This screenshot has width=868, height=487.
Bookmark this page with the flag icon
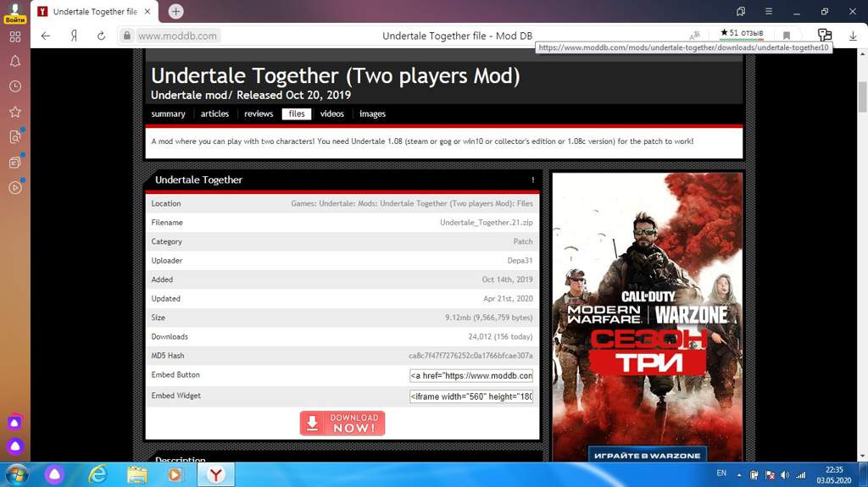[x=786, y=36]
